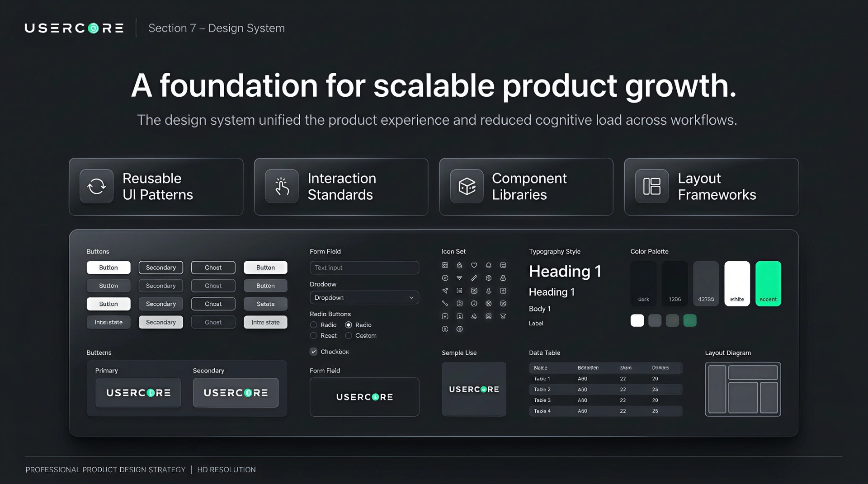Click the USERCORE logo in the lower Form Field box
The height and width of the screenshot is (484, 868).
tap(364, 397)
